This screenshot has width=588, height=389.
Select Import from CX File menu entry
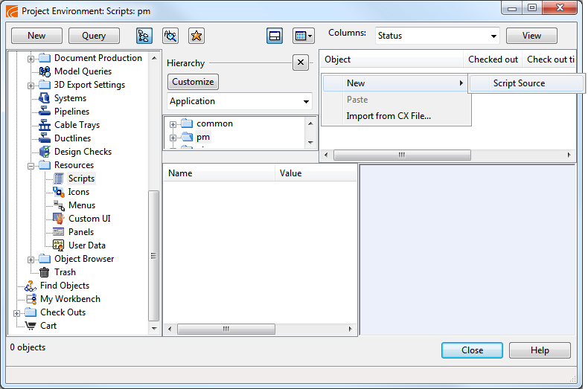[x=388, y=116]
